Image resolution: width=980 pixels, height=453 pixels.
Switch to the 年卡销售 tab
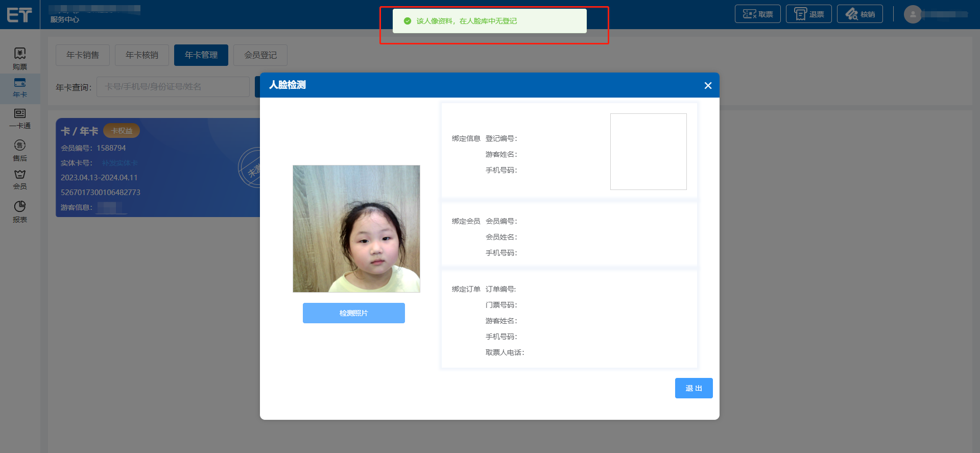coord(83,55)
